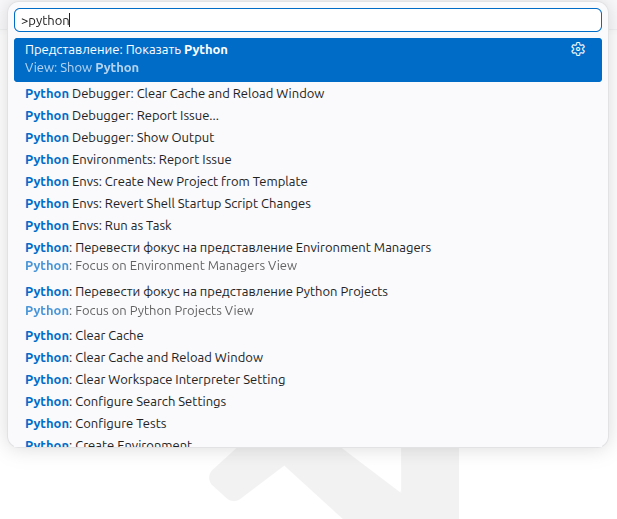The image size is (617, 519).
Task: Open the keybinding gear for View: Show Python
Action: 578,50
